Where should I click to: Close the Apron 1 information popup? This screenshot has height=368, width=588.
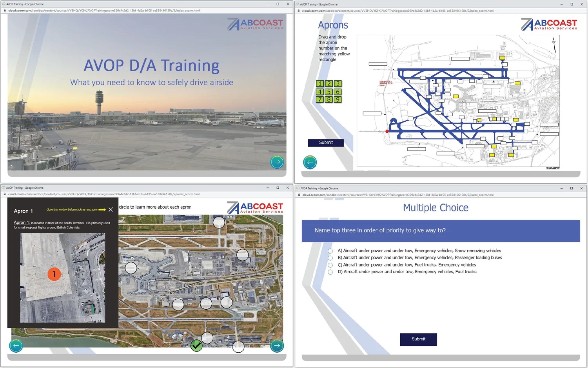(111, 209)
